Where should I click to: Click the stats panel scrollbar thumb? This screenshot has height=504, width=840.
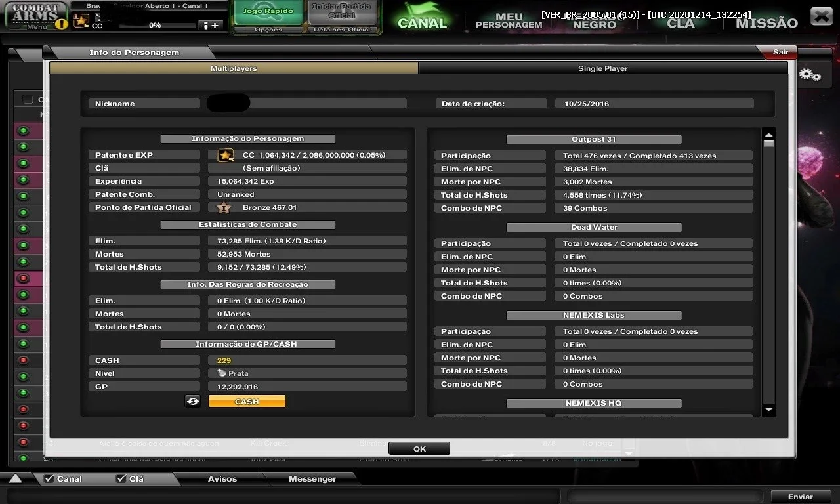click(769, 144)
